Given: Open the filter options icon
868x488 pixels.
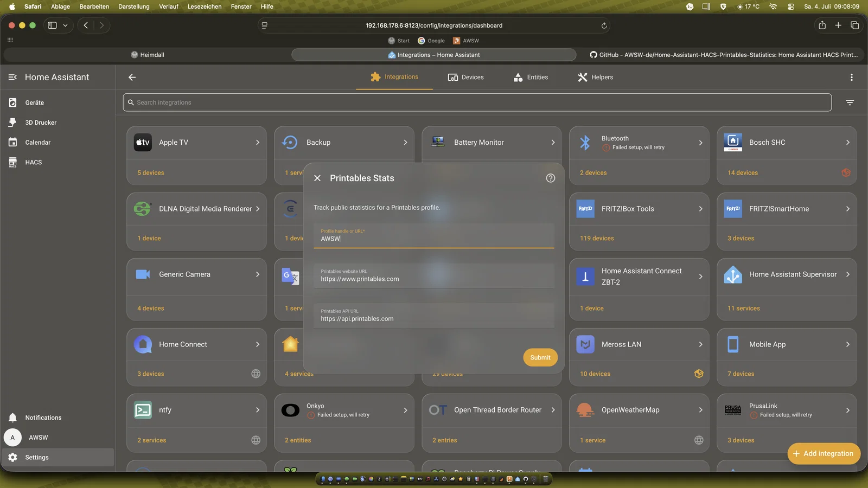Looking at the screenshot, I should coord(850,102).
